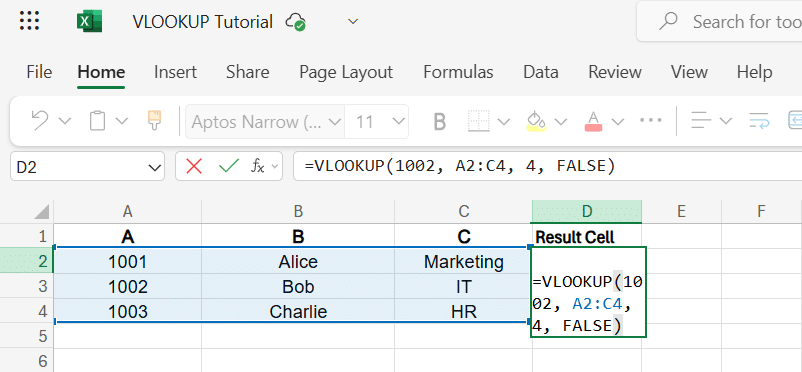Switch to the Formulas tab
The width and height of the screenshot is (802, 372).
tap(458, 72)
